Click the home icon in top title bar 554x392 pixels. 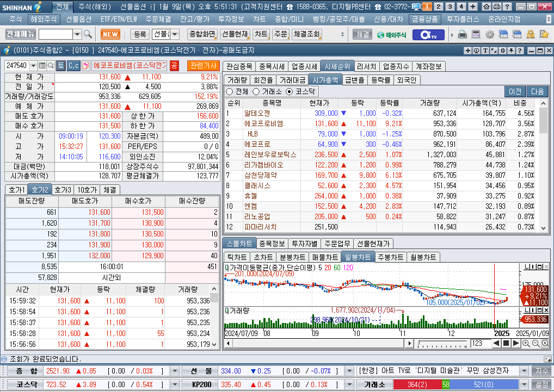coord(486,7)
